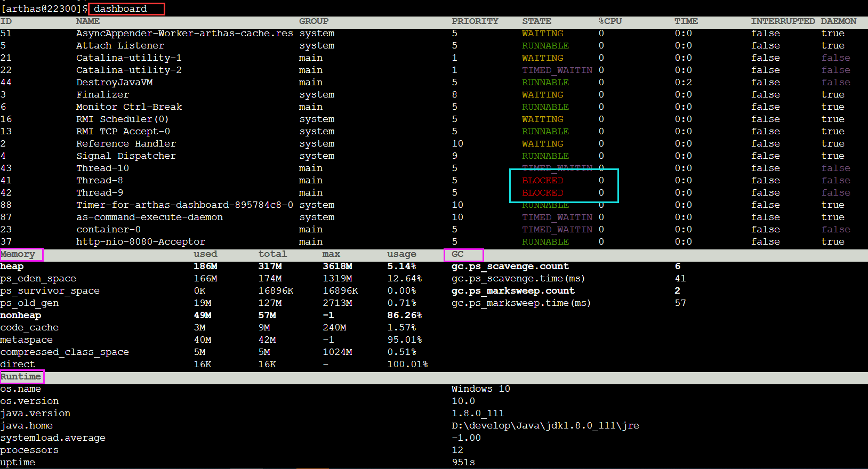
Task: Select the Reference Handler thread name
Action: (126, 144)
